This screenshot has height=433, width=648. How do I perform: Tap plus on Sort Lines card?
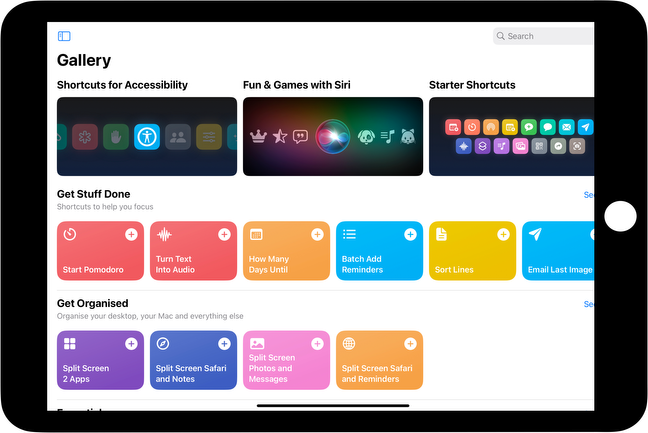click(503, 234)
